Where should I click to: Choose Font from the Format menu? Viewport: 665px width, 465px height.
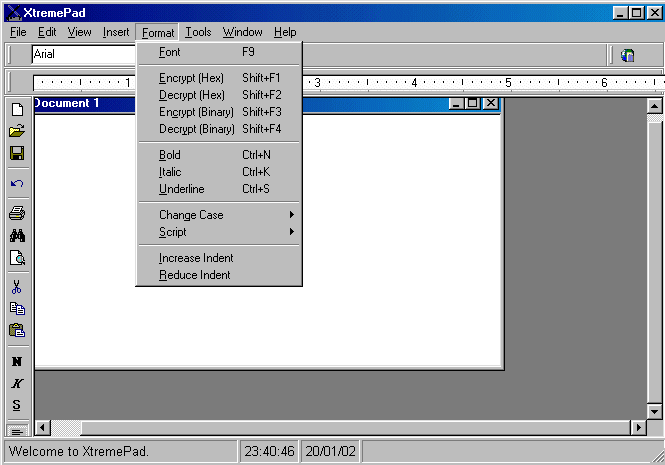point(219,52)
